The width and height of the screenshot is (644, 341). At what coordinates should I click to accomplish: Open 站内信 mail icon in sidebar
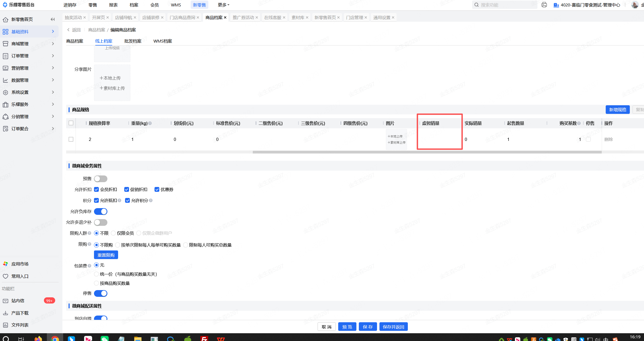pyautogui.click(x=5, y=301)
